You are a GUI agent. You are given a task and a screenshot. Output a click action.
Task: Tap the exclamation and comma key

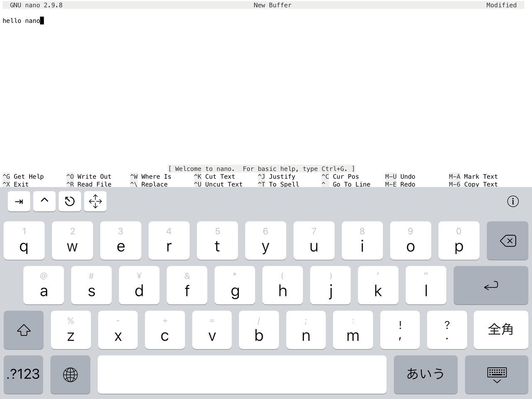click(x=400, y=330)
